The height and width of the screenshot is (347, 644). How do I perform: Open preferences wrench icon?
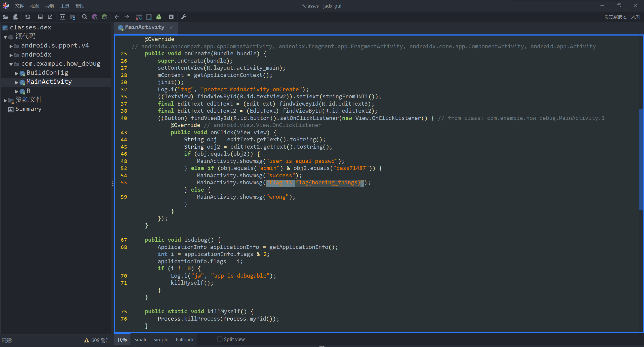pyautogui.click(x=184, y=17)
